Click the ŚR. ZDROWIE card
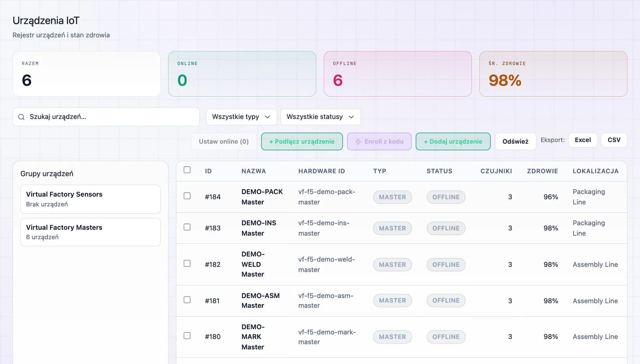This screenshot has width=640, height=364. (x=553, y=74)
